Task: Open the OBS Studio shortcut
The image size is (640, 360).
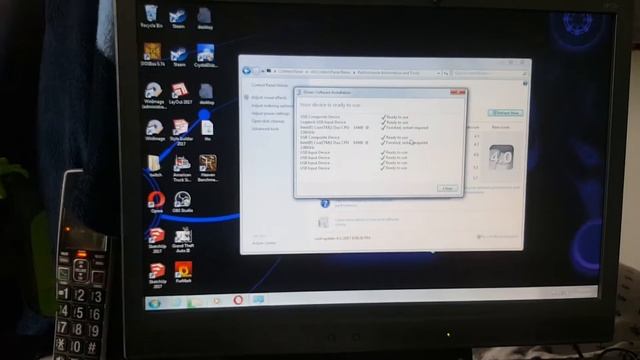Action: click(182, 202)
